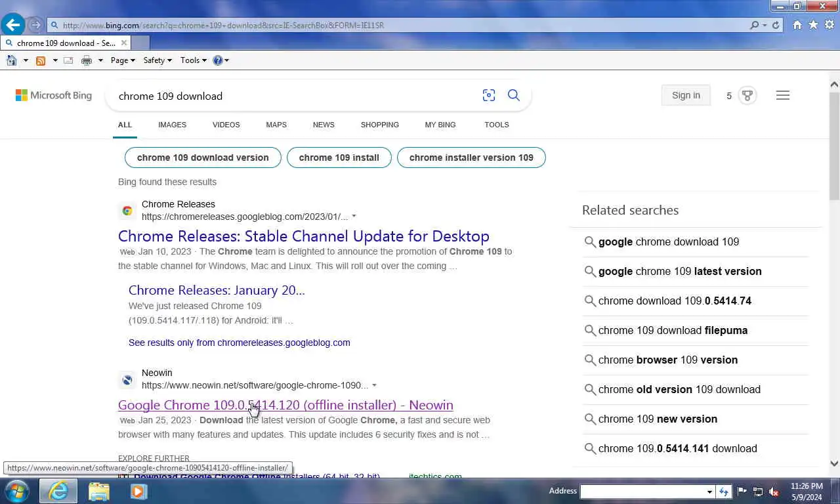Open a new tab next to the current tab
The image size is (840, 504).
tap(140, 43)
